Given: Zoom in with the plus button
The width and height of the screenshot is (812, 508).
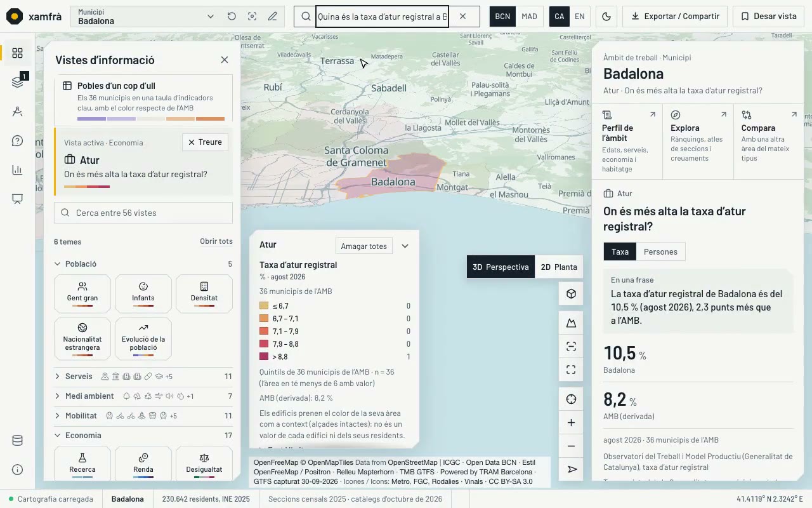Looking at the screenshot, I should [x=571, y=423].
